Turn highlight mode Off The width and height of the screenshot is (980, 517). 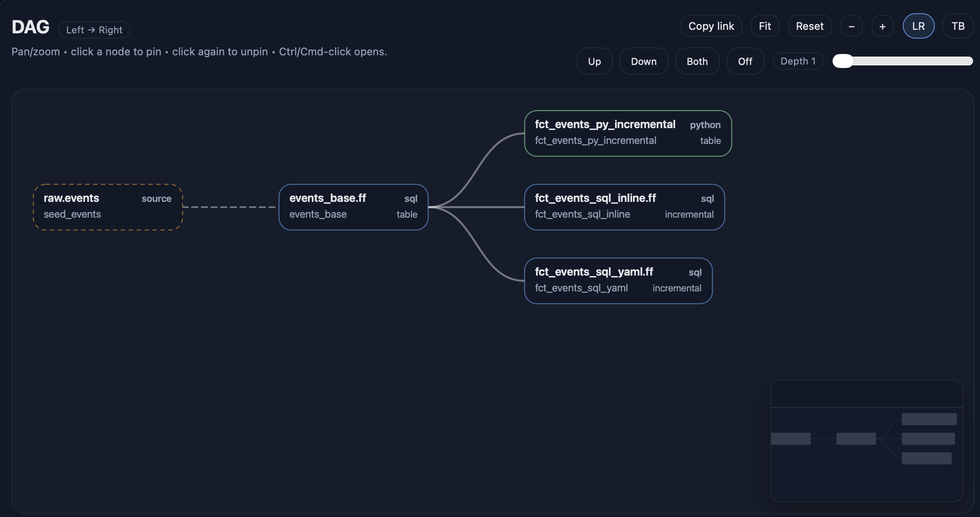pos(745,61)
